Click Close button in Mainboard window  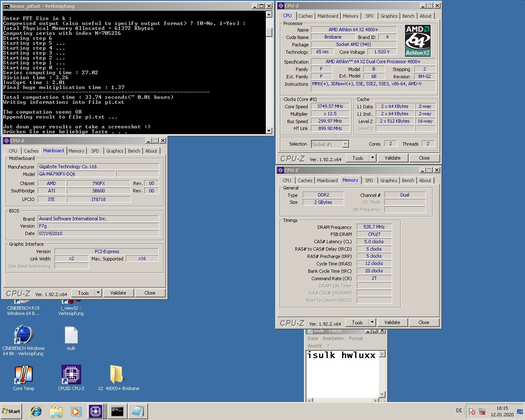pos(150,293)
